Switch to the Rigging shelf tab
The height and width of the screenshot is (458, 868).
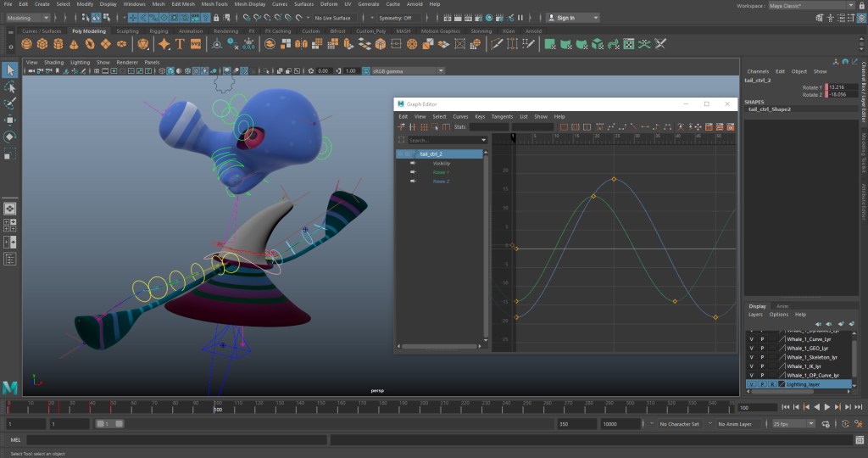point(159,31)
